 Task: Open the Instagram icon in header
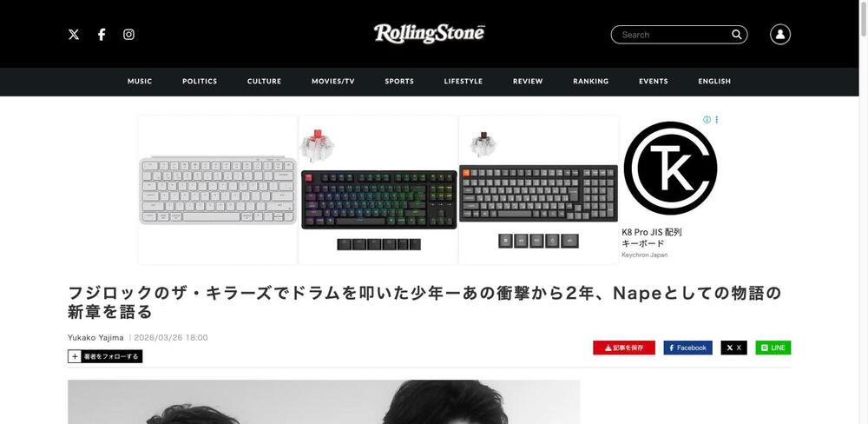tap(128, 35)
